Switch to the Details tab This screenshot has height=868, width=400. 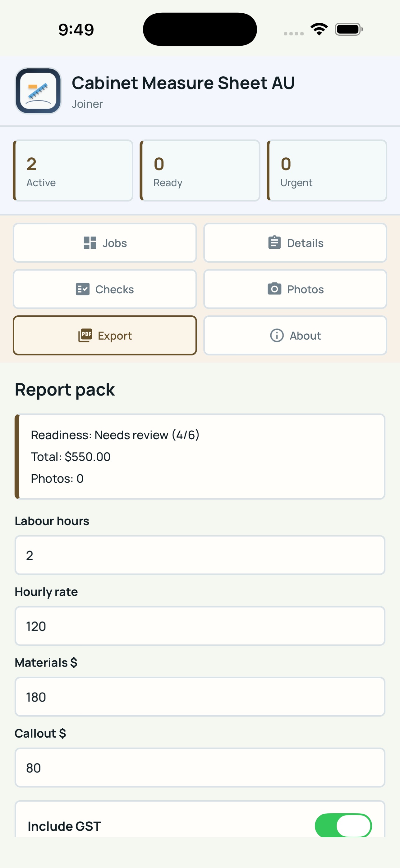tap(295, 242)
